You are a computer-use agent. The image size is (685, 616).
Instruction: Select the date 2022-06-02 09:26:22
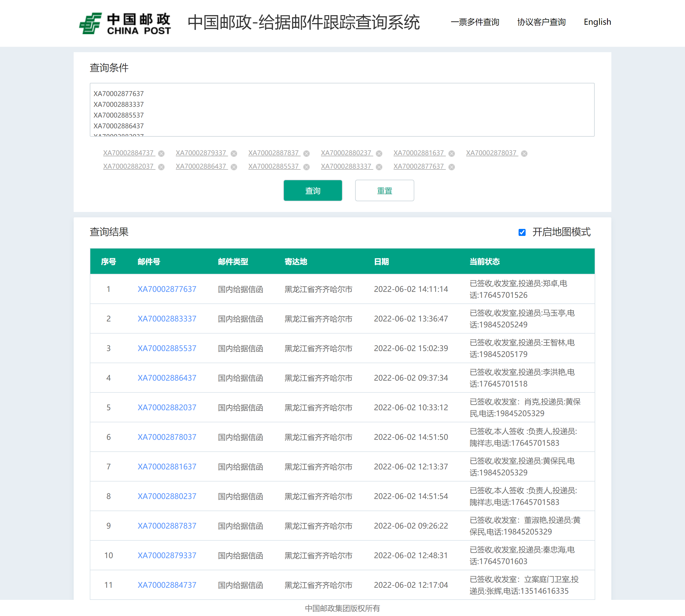pyautogui.click(x=411, y=526)
